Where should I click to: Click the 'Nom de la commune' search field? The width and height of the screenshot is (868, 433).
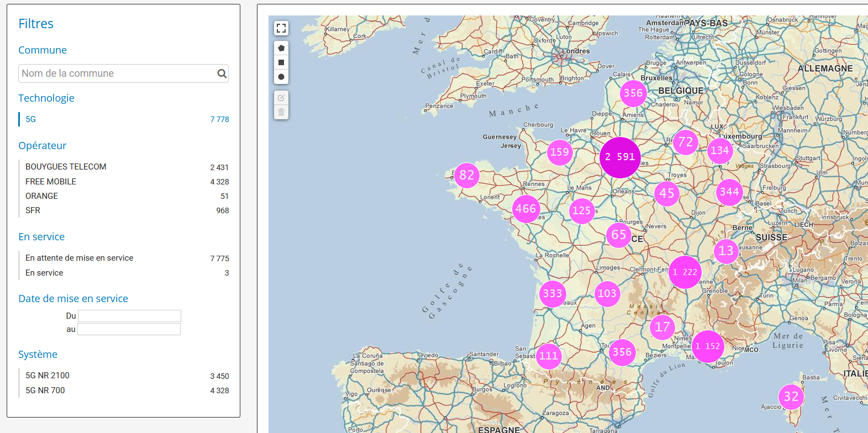tap(117, 73)
